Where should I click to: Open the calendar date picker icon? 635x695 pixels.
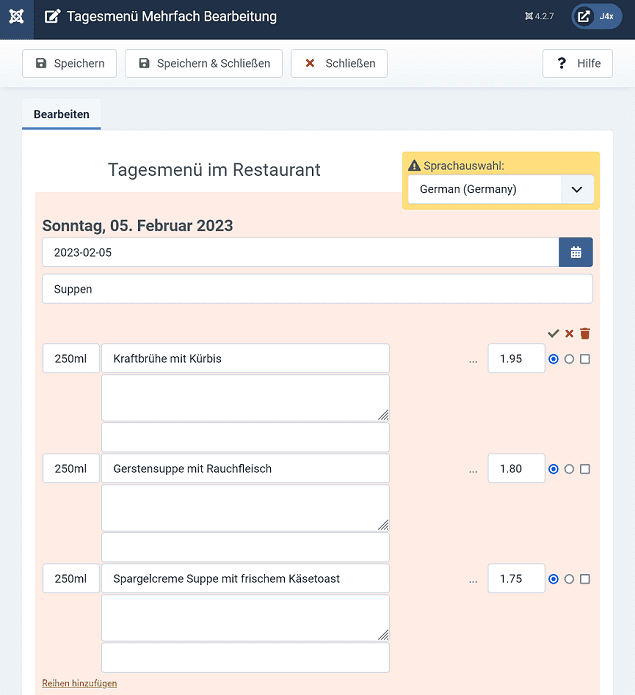coord(576,252)
